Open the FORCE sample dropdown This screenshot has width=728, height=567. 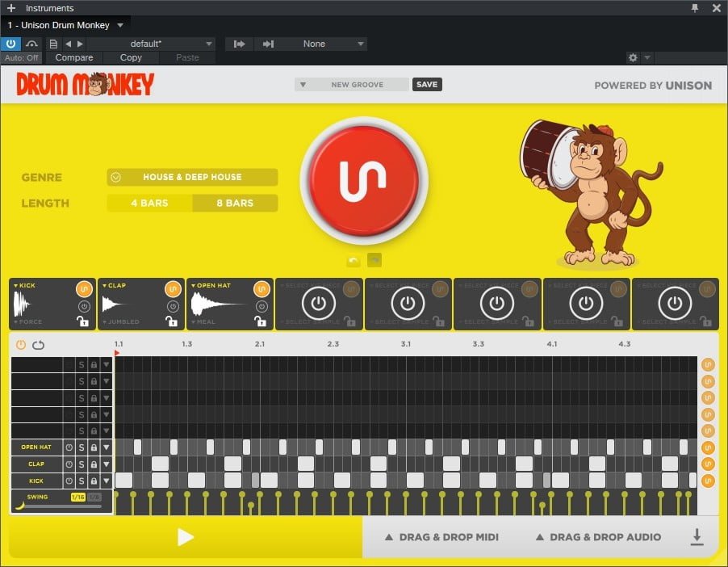(x=28, y=321)
